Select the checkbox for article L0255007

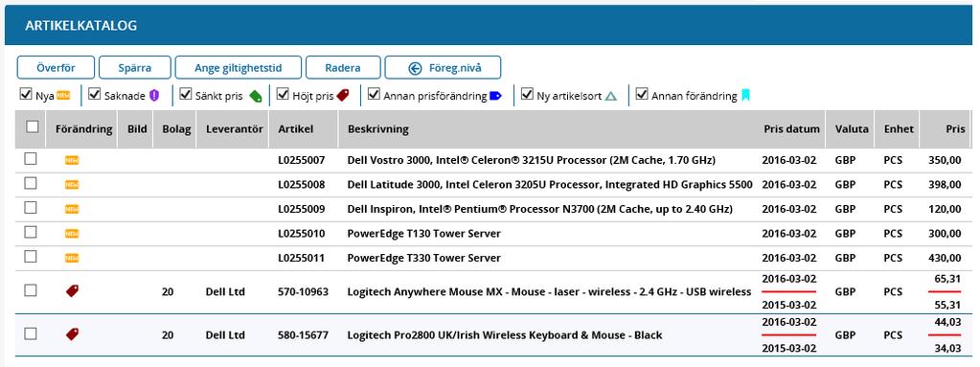[x=31, y=159]
